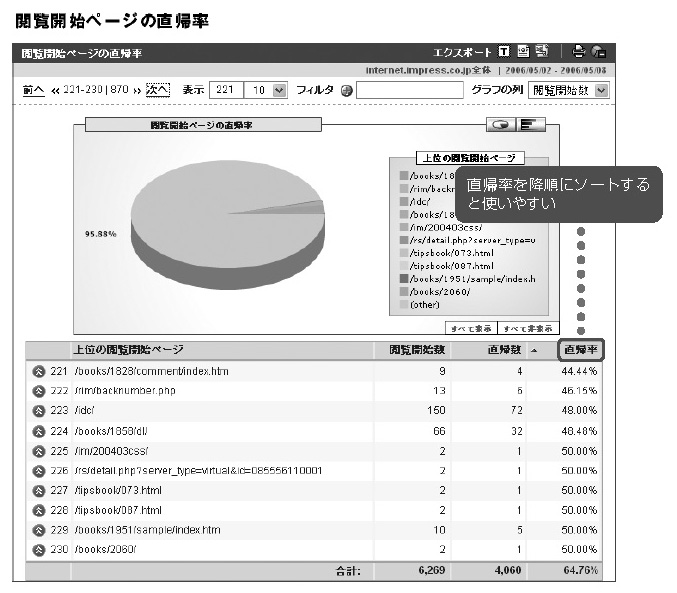Sort by 閲覧開始数 column header
The image size is (677, 593).
417,350
